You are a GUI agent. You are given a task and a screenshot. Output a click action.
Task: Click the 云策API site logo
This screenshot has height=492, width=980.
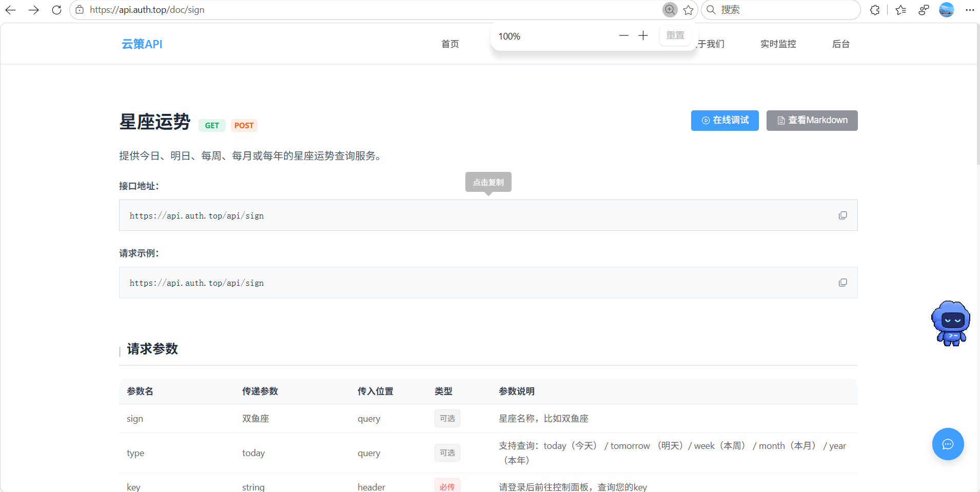(142, 44)
